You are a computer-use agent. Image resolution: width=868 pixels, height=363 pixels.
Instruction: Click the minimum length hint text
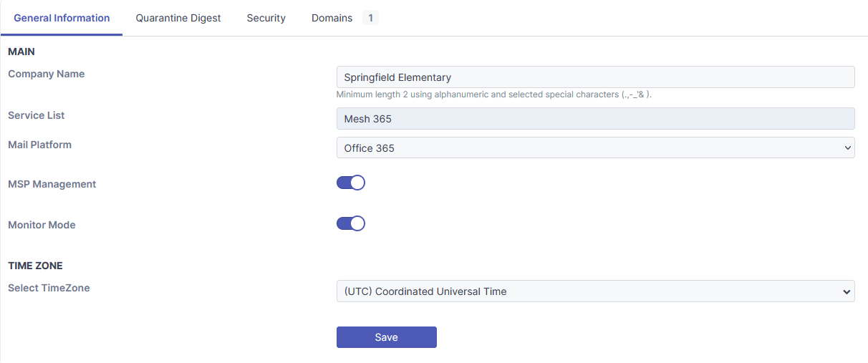[x=493, y=95]
